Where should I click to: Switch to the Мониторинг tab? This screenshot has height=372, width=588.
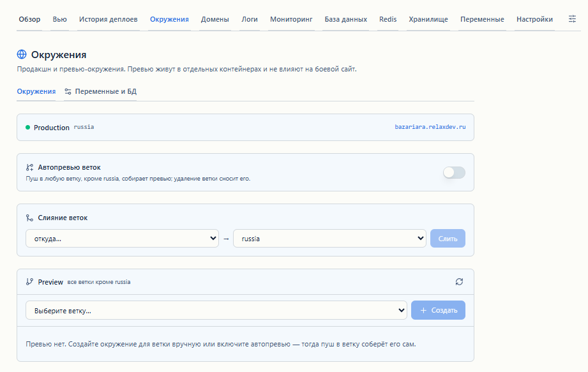291,19
